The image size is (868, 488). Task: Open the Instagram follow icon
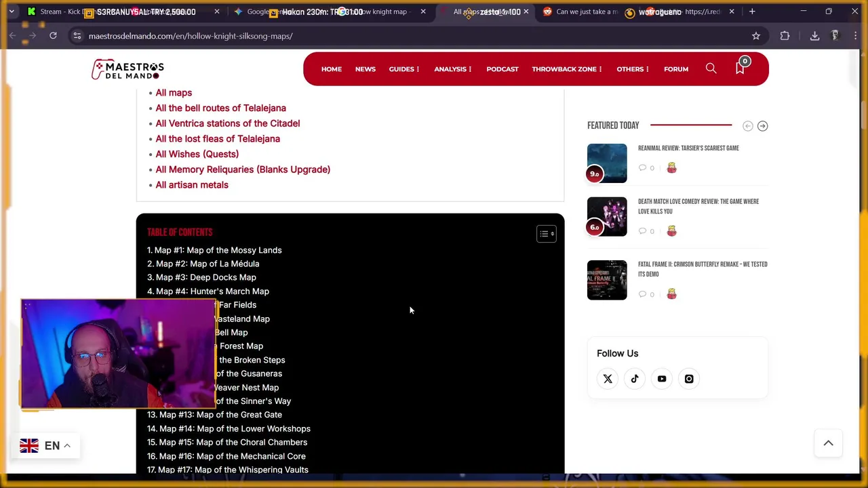[x=689, y=379]
